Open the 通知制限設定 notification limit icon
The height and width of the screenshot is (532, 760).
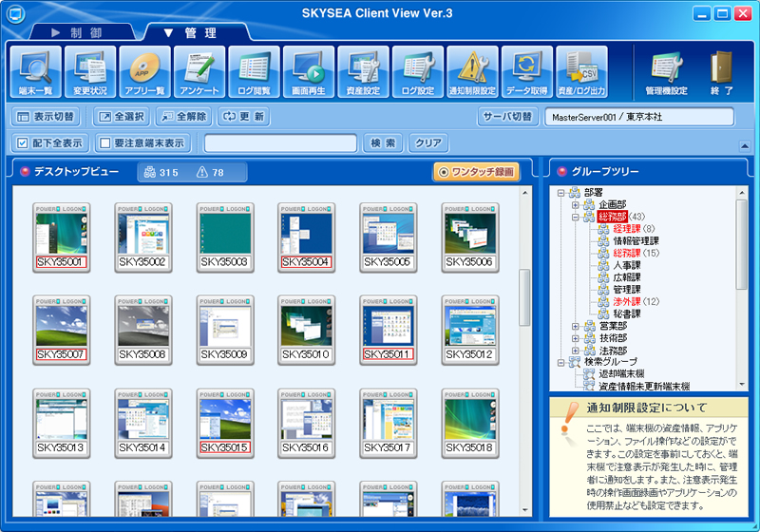point(472,72)
